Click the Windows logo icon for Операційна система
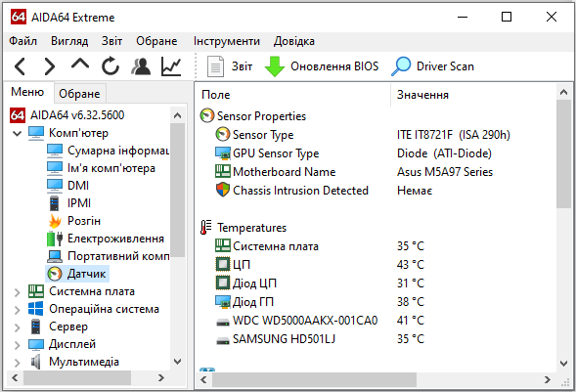576x392 pixels. pos(36,309)
